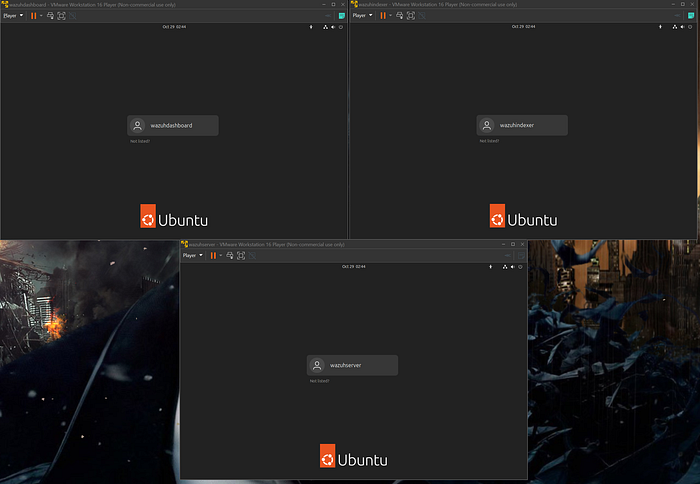
Task: Open the teal notes icon in wazuhdashboard window
Action: (342, 16)
